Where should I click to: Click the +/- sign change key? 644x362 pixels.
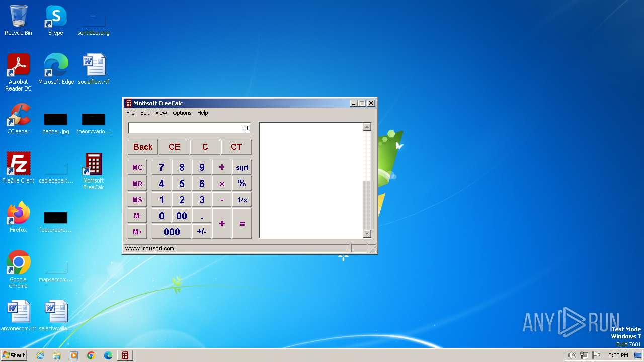pyautogui.click(x=202, y=232)
